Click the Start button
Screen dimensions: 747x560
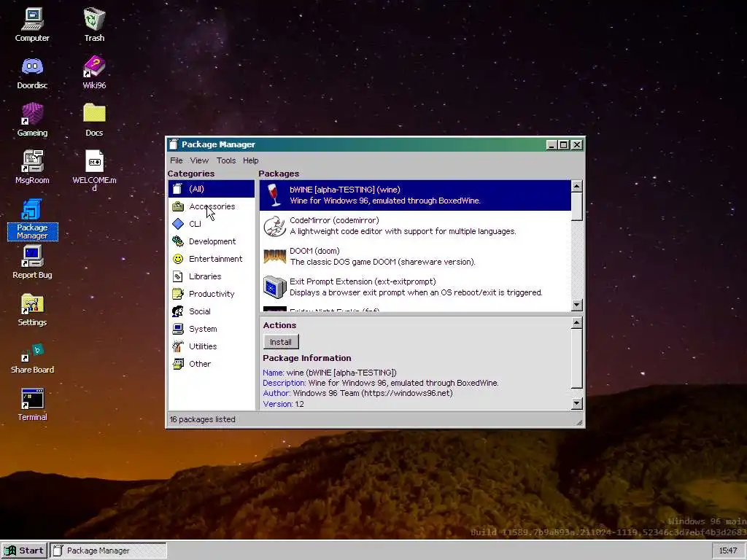pyautogui.click(x=24, y=551)
